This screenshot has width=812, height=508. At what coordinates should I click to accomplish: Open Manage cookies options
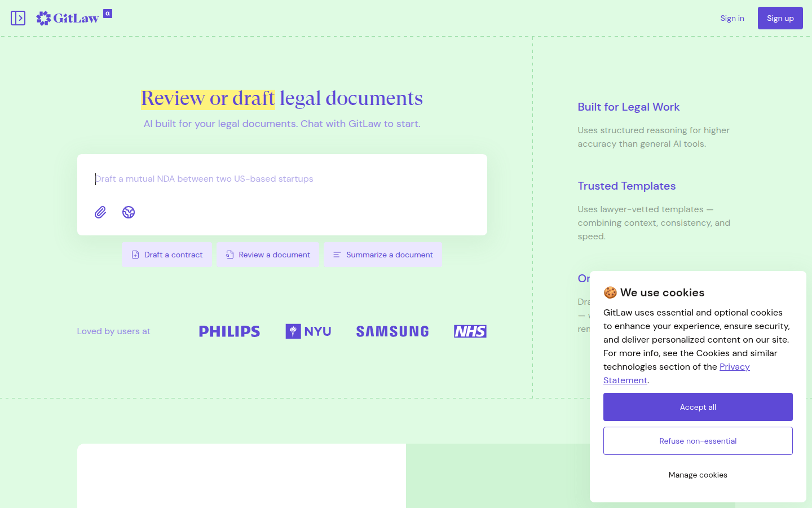point(698,475)
